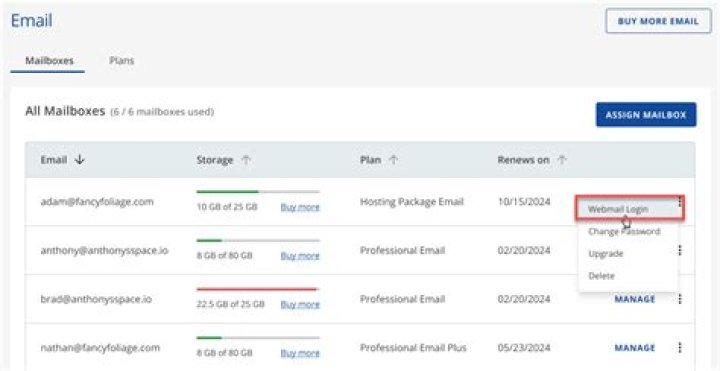The image size is (720, 371).
Task: Click the All Mailboxes heading
Action: tap(65, 111)
